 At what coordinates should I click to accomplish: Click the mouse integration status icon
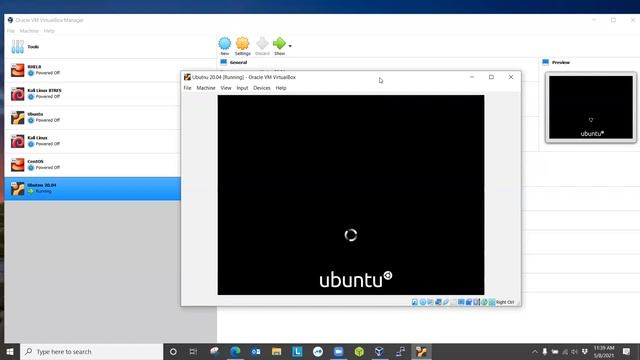tap(484, 302)
